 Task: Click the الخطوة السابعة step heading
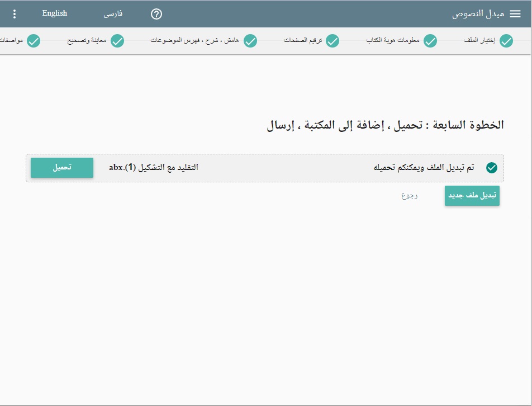tap(385, 125)
